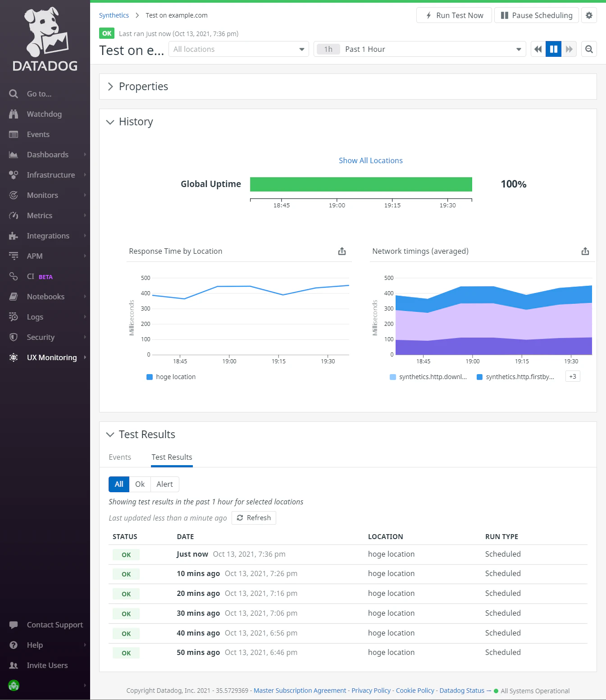This screenshot has width=606, height=700.
Task: Expand the Properties section
Action: [x=110, y=87]
